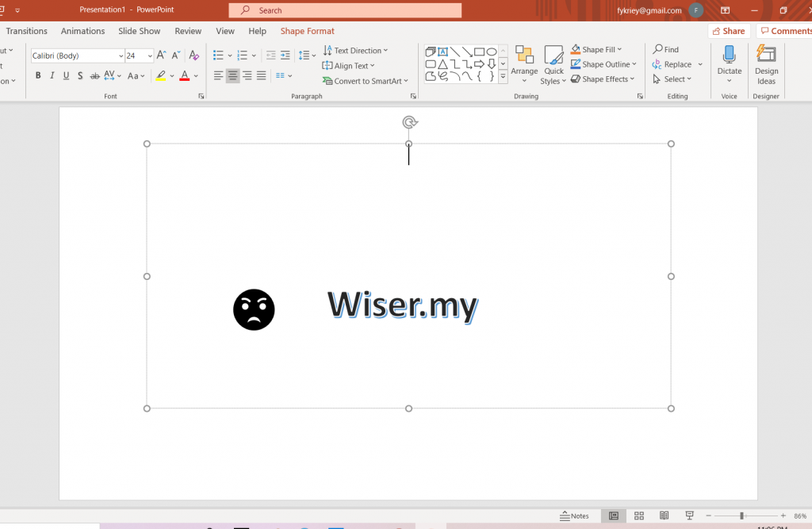Start slide show from status bar
812x529 pixels.
tap(689, 516)
